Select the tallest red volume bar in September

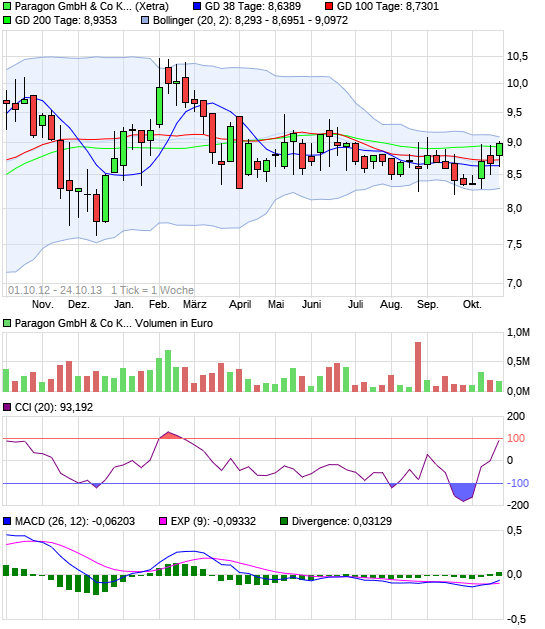click(418, 367)
